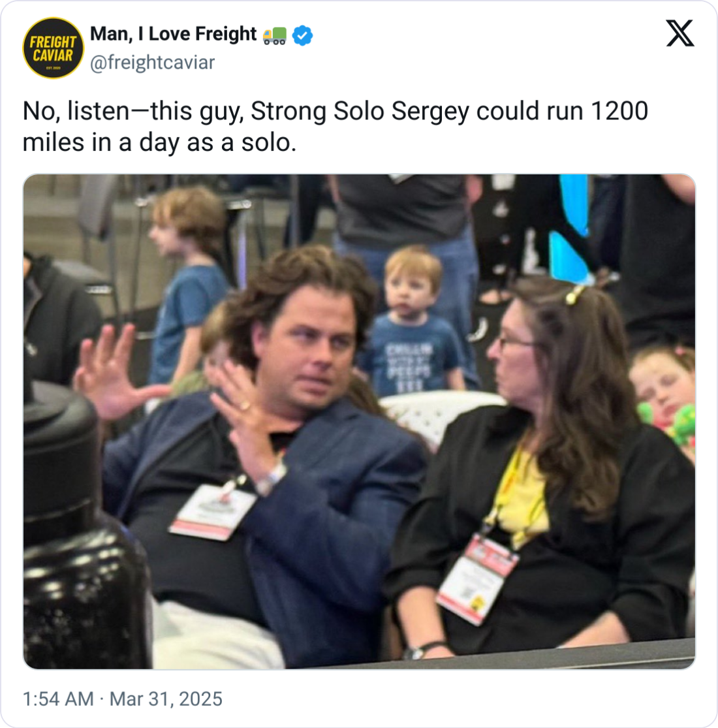
Task: Click the woman's yellow hair clip
Action: pyautogui.click(x=574, y=294)
